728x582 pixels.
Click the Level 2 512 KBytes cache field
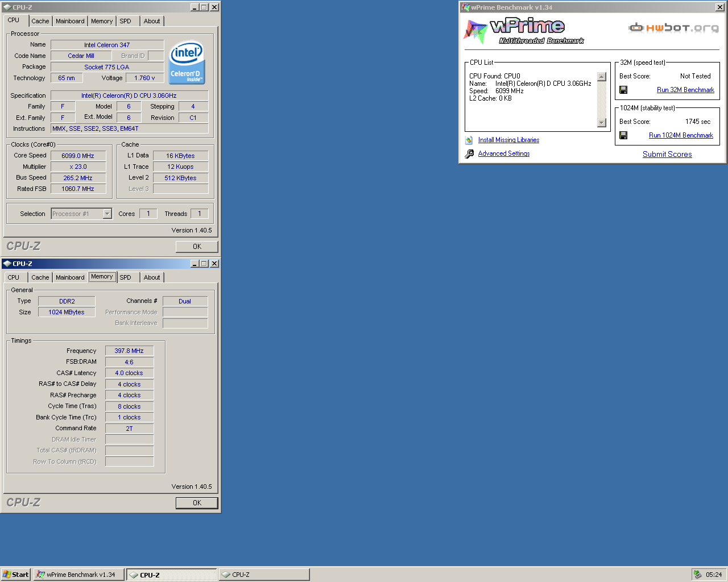[x=180, y=178]
